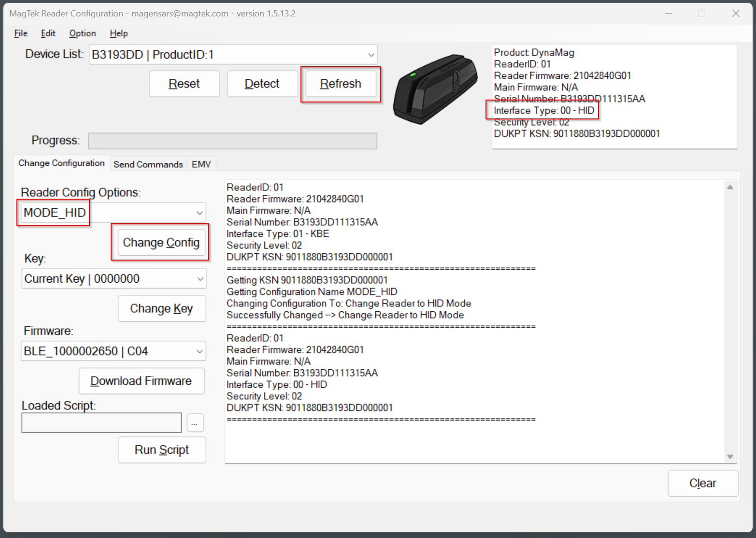Image resolution: width=756 pixels, height=538 pixels.
Task: Click the log scrollbar down arrow
Action: (730, 456)
